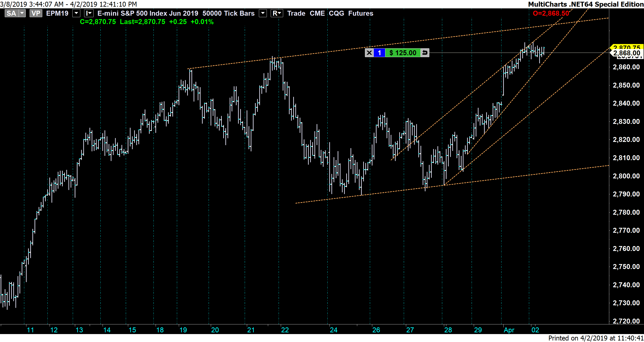
Task: Click the +0.01% percent change value
Action: click(x=202, y=22)
